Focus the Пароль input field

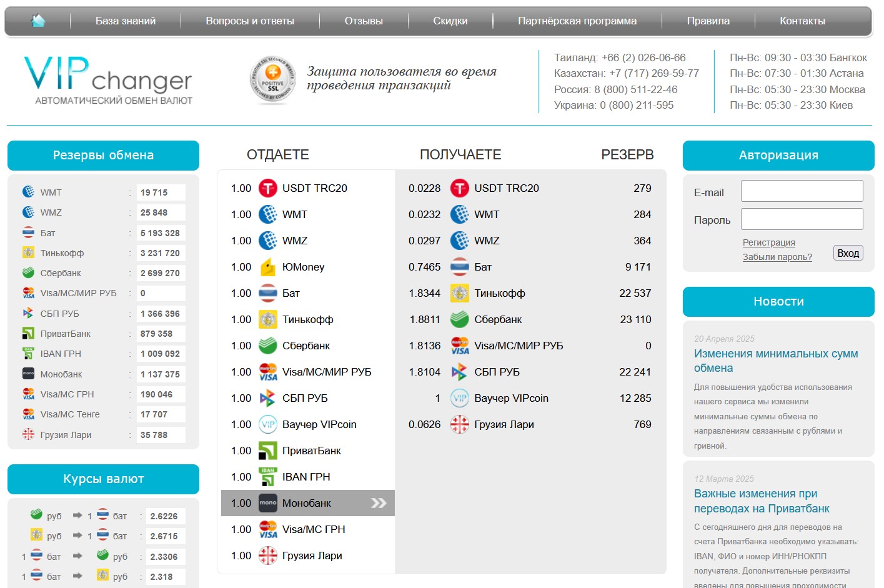coord(802,219)
